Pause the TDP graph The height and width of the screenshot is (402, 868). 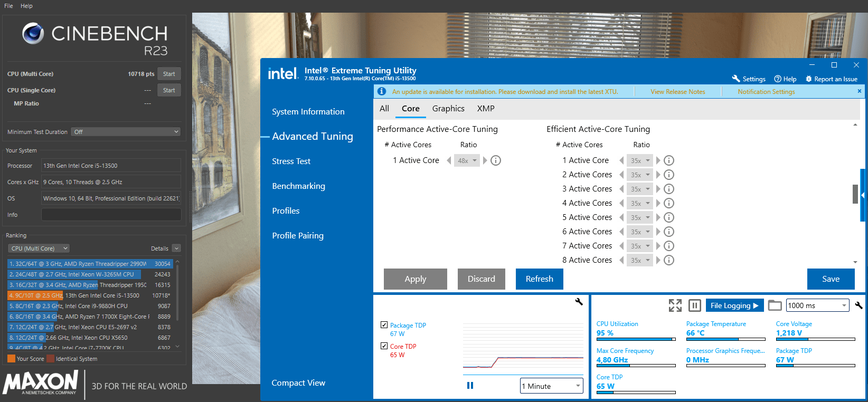[x=470, y=386]
